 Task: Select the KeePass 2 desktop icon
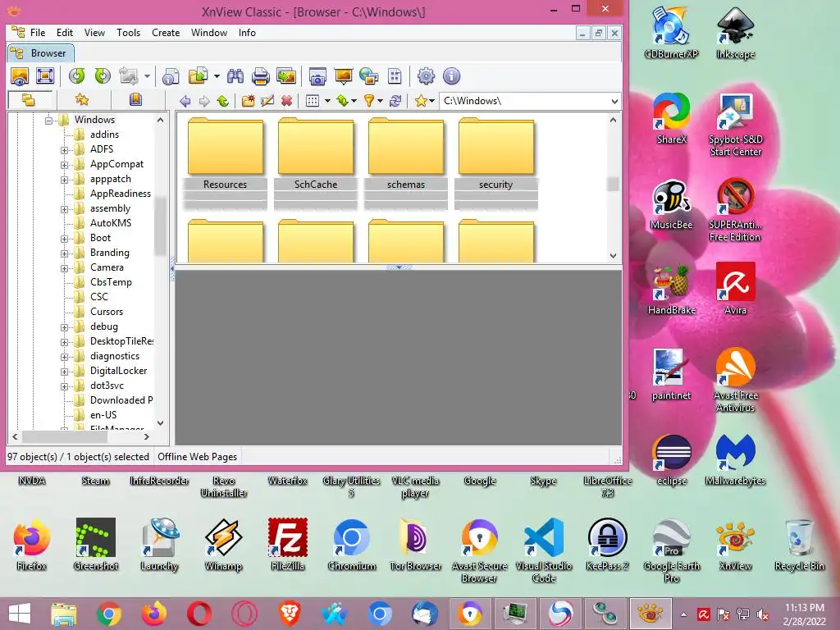(607, 545)
